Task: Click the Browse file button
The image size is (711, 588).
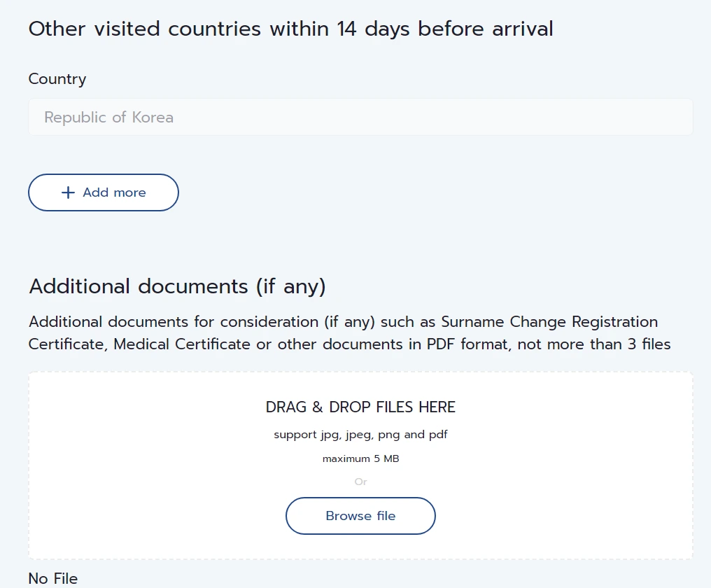Action: [x=360, y=516]
